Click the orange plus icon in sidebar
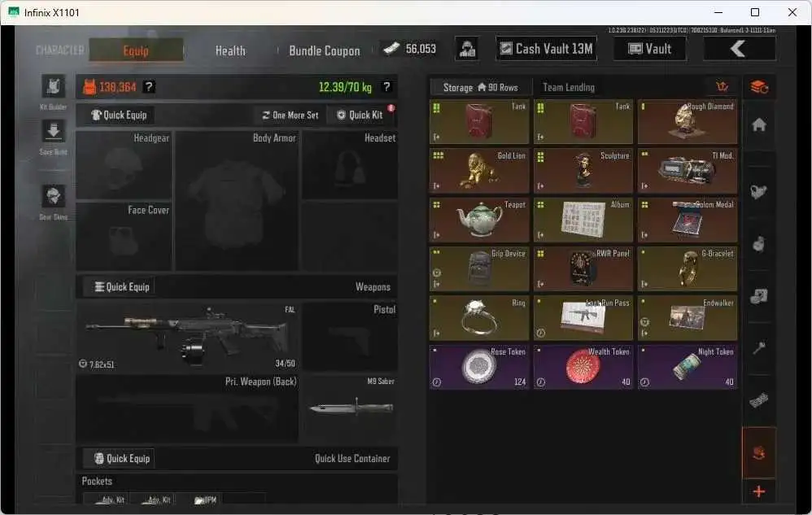This screenshot has height=515, width=812. point(758,491)
